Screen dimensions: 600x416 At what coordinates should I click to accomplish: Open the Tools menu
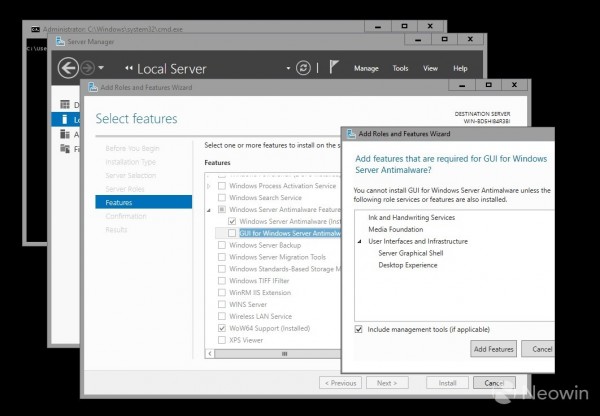pos(400,68)
